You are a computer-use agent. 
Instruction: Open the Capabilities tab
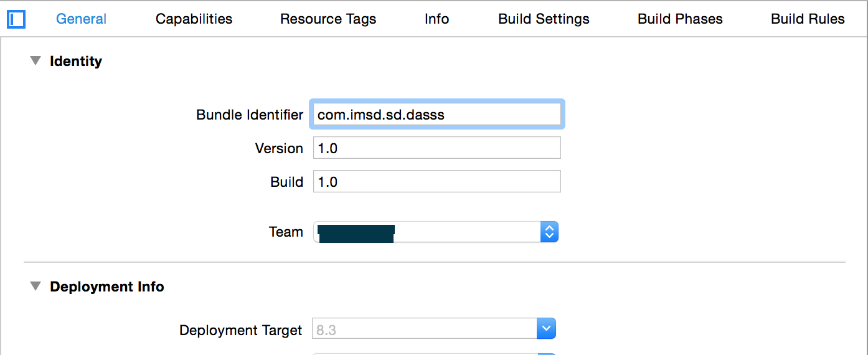point(194,19)
